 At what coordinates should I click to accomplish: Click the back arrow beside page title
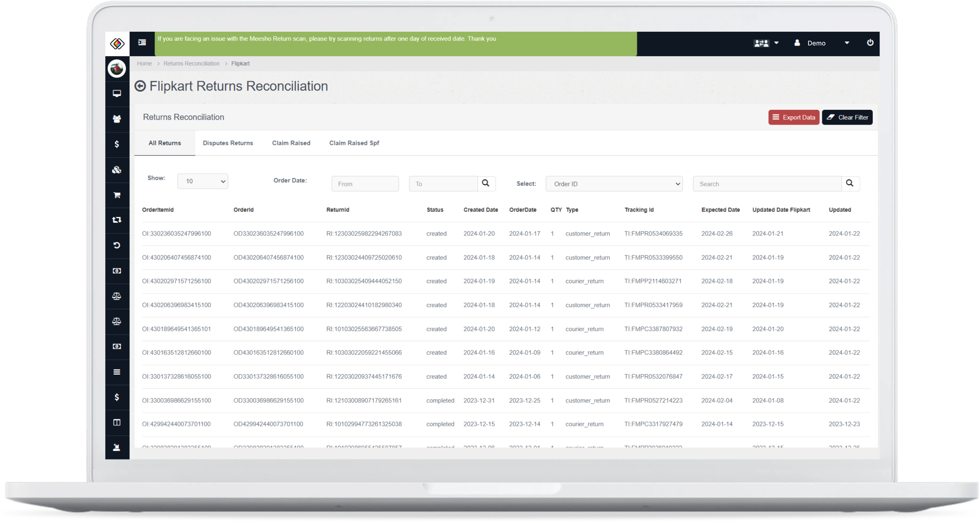pos(140,86)
